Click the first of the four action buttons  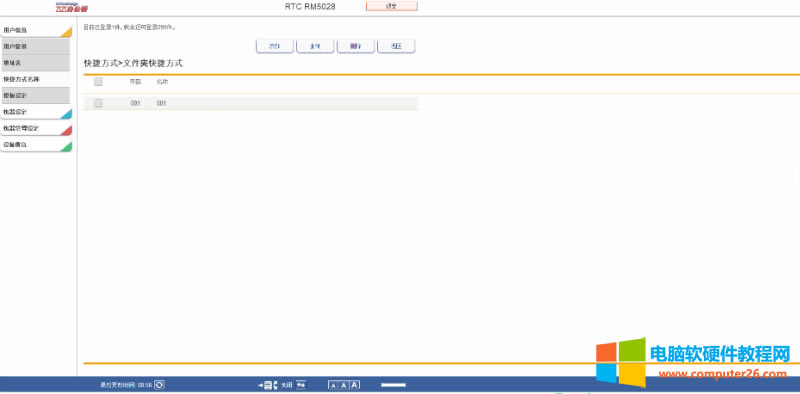coord(274,46)
